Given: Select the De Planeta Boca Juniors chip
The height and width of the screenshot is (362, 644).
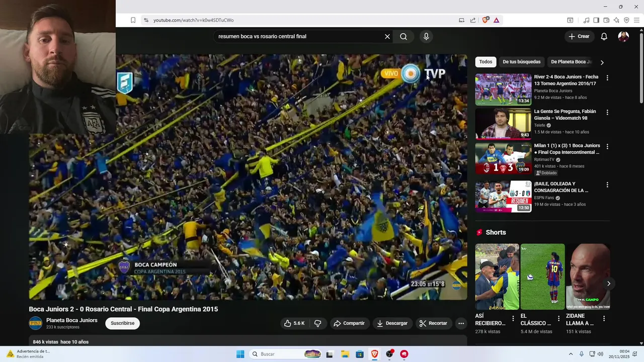Looking at the screenshot, I should [x=572, y=62].
